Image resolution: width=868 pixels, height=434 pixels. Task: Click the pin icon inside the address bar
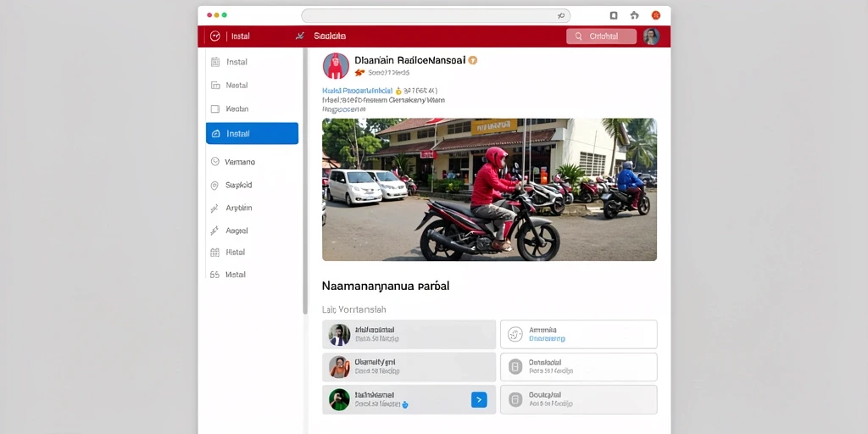(x=561, y=16)
